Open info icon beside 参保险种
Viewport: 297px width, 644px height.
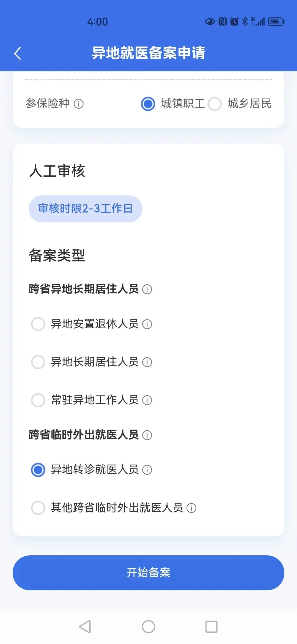[79, 104]
